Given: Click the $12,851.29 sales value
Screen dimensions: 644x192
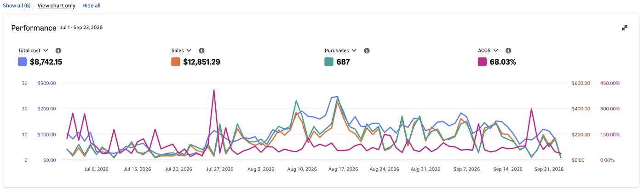Looking at the screenshot, I should [201, 62].
